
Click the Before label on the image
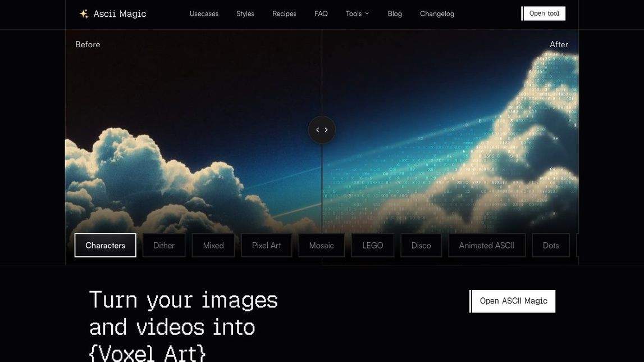tap(88, 44)
